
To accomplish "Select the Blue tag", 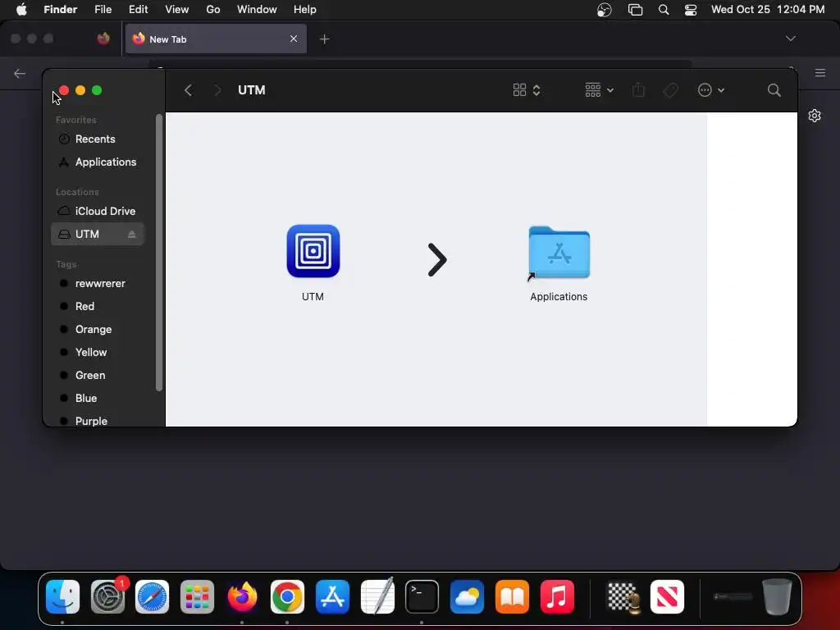I will coord(98,399).
